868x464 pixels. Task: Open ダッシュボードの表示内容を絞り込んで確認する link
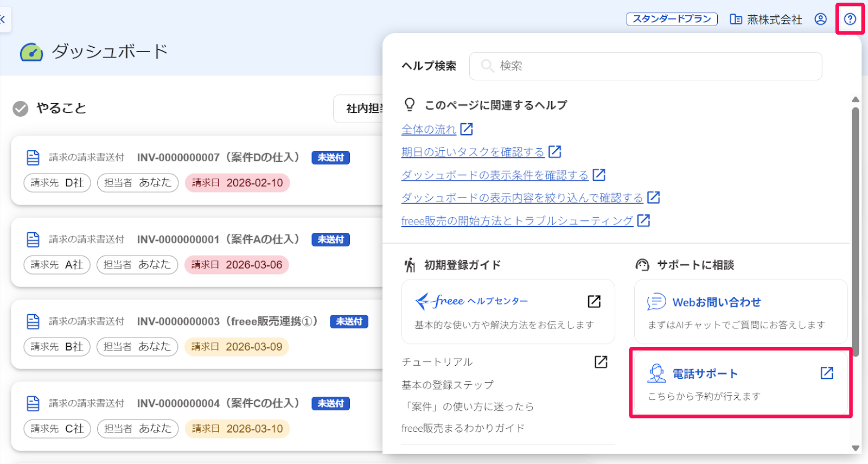click(522, 198)
